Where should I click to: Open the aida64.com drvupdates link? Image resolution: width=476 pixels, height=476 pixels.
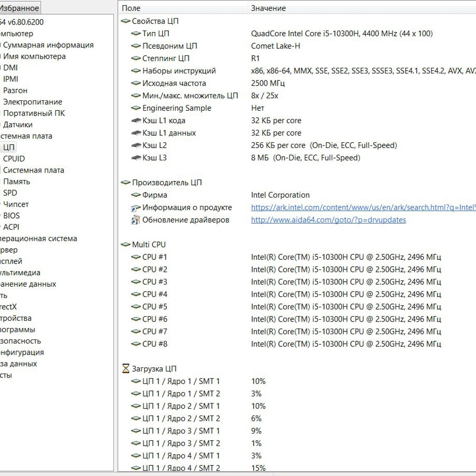(x=329, y=220)
